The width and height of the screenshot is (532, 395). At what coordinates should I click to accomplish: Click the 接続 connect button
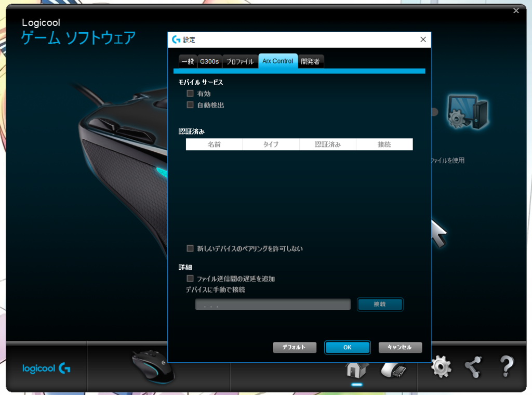[380, 305]
